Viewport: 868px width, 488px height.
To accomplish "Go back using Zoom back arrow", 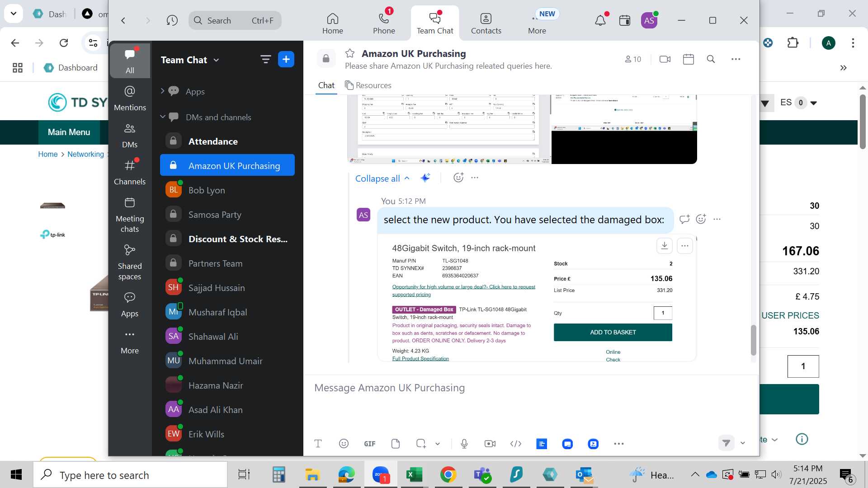I will tap(123, 20).
